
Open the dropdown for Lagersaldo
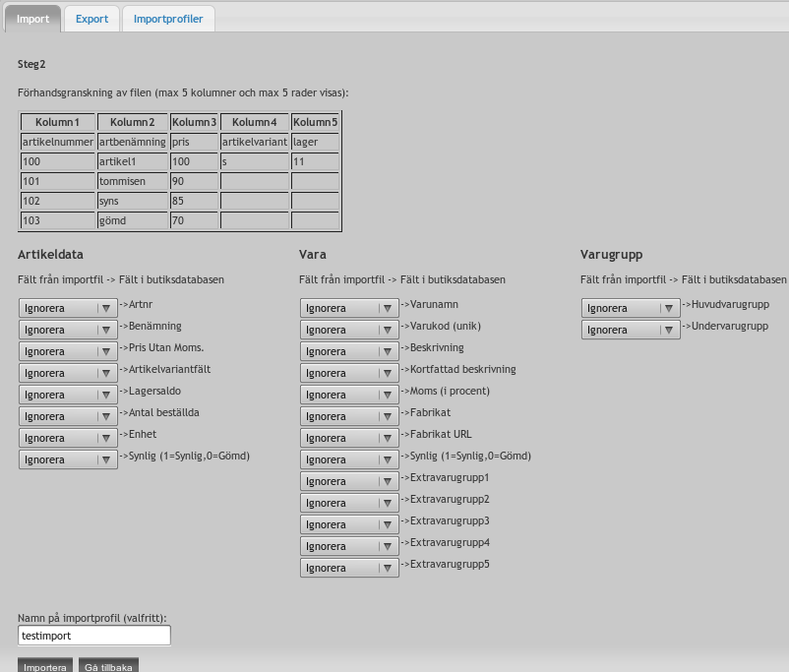pos(68,395)
